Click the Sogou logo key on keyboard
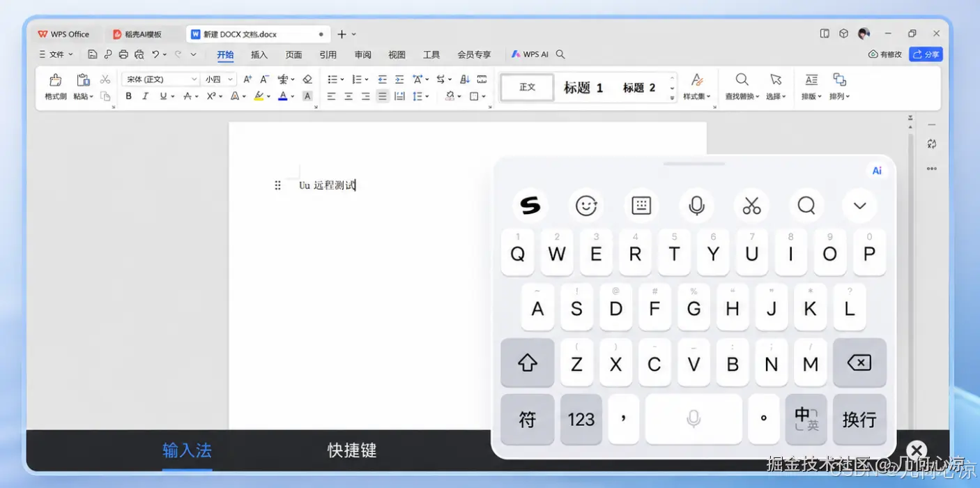 (530, 205)
